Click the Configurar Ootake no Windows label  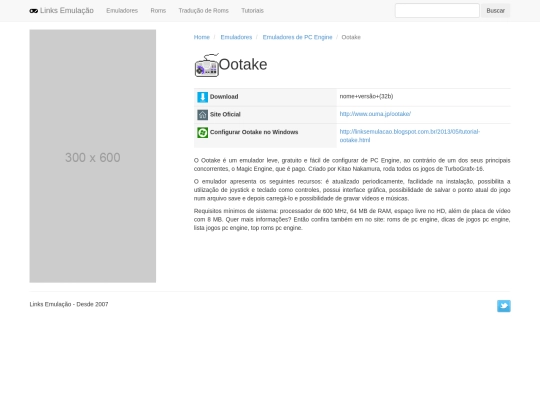coord(254,132)
